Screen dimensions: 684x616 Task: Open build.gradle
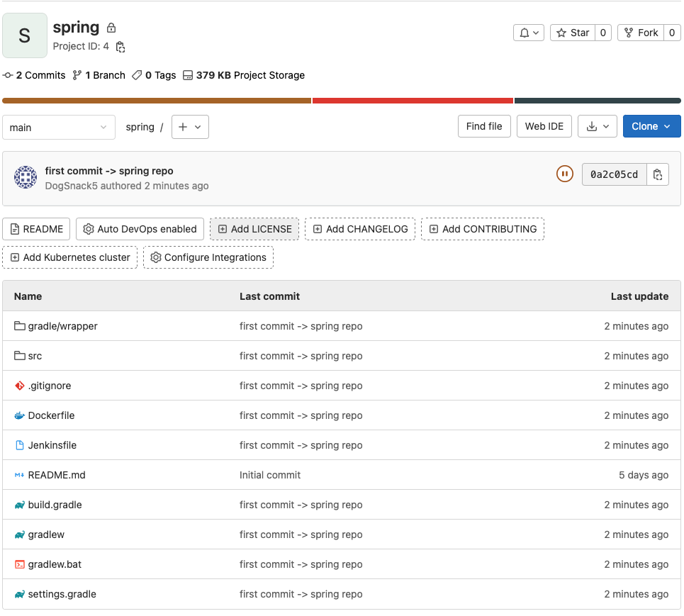(55, 505)
